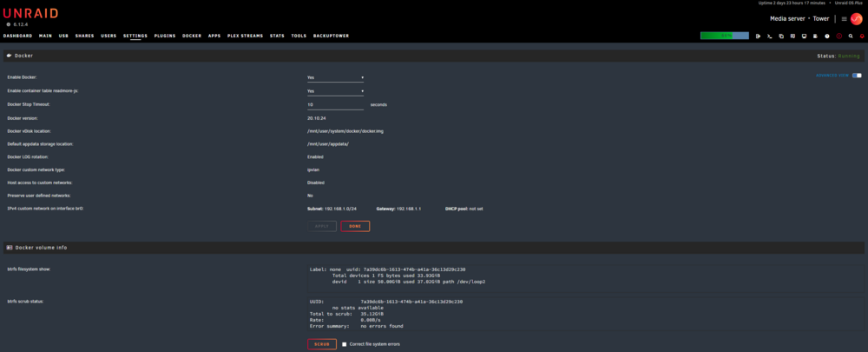This screenshot has height=352, width=868.
Task: Click the Running status text
Action: (x=849, y=56)
